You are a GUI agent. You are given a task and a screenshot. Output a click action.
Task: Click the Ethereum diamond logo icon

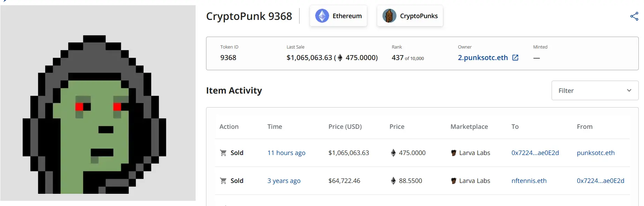[x=322, y=16]
